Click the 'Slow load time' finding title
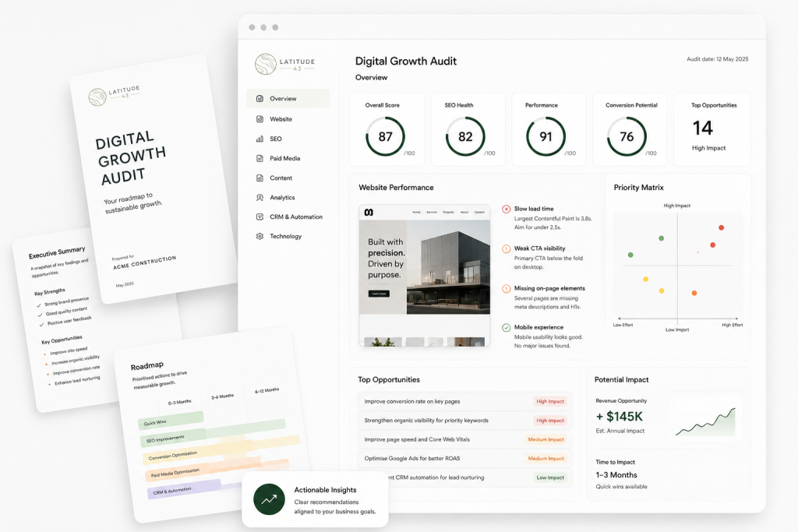 click(x=534, y=209)
